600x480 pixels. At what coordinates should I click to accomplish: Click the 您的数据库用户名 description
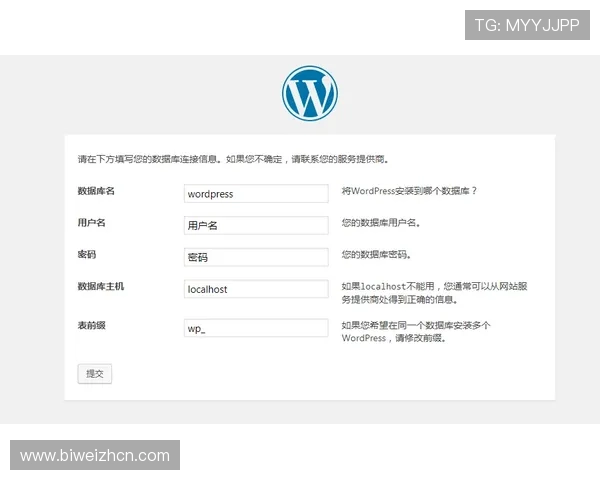[x=381, y=222]
